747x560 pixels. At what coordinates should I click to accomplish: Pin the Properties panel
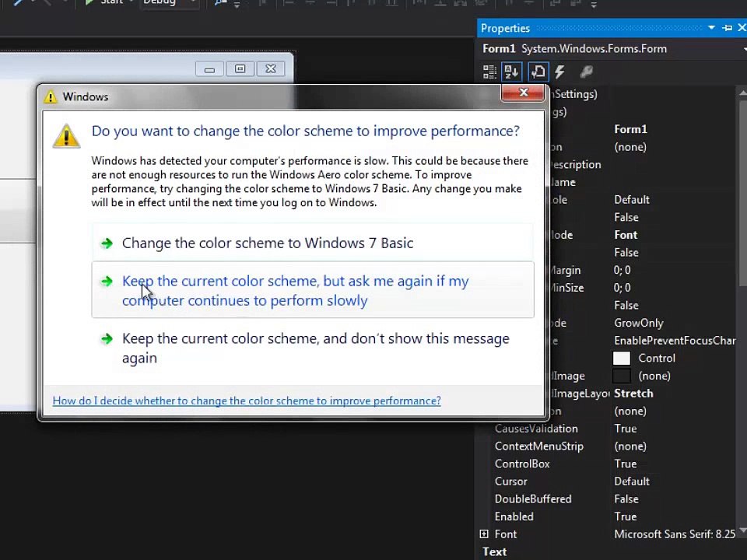pos(728,28)
